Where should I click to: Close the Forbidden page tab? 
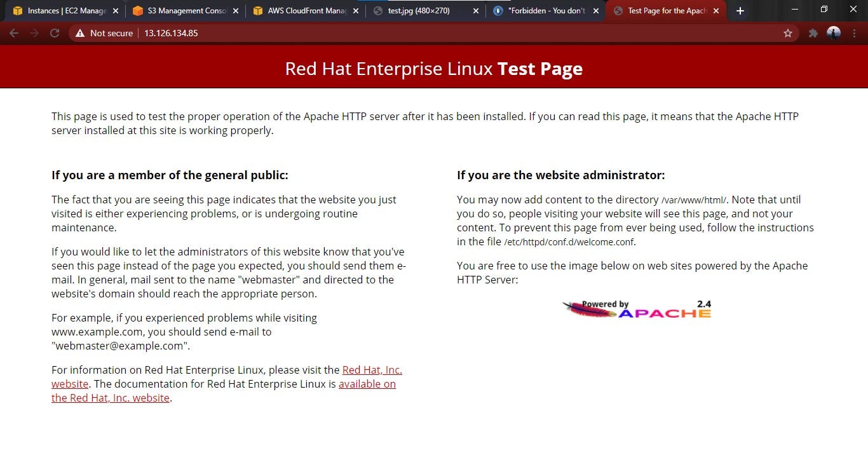[596, 11]
